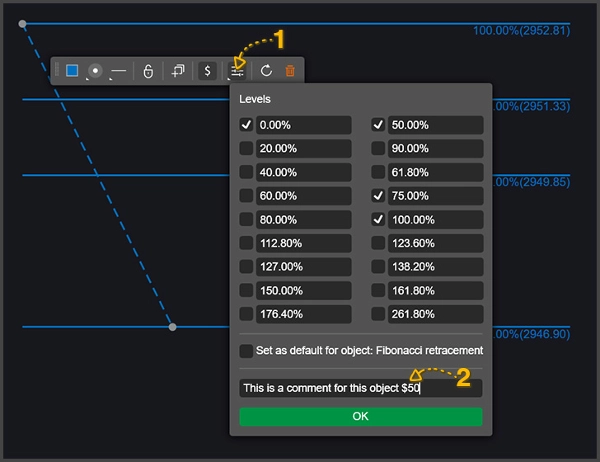Open the blue color swatch in toolbar
Image resolution: width=600 pixels, height=462 pixels.
(72, 71)
